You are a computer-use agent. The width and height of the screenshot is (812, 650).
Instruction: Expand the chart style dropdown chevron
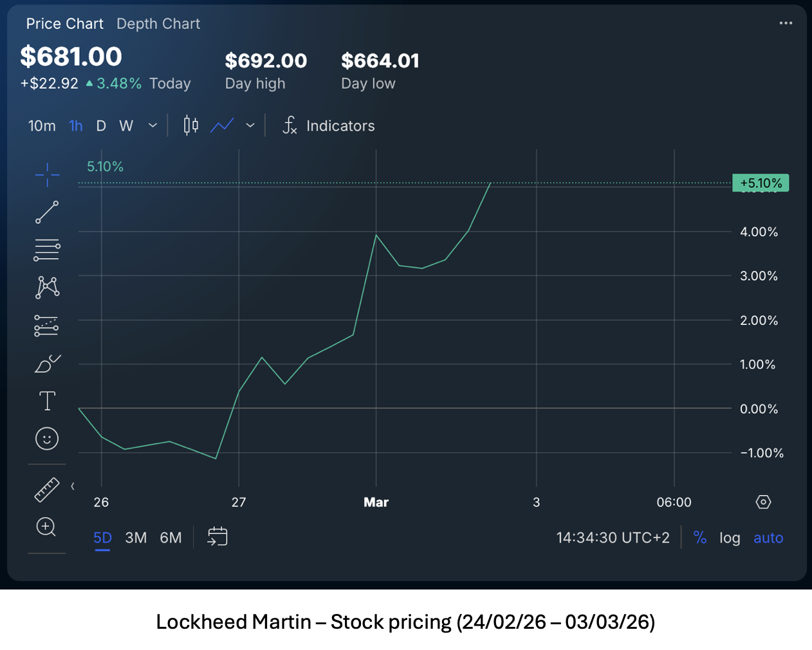pos(250,125)
